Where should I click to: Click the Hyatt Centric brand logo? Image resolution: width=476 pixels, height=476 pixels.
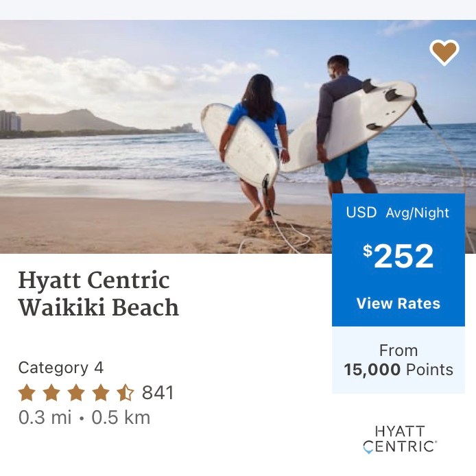click(400, 439)
